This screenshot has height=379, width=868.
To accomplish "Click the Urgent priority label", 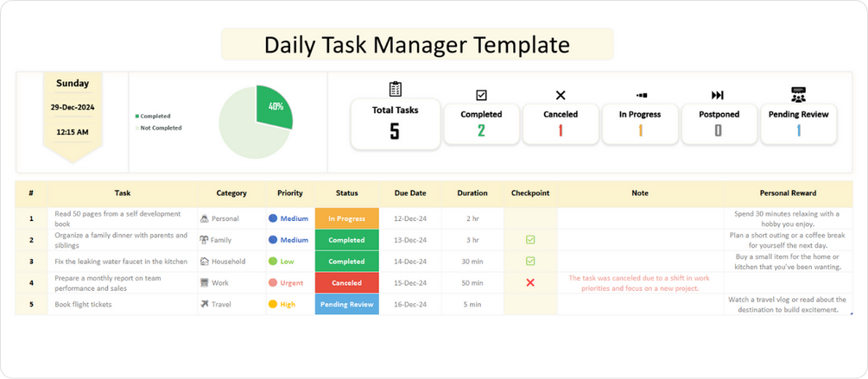I will pos(292,282).
